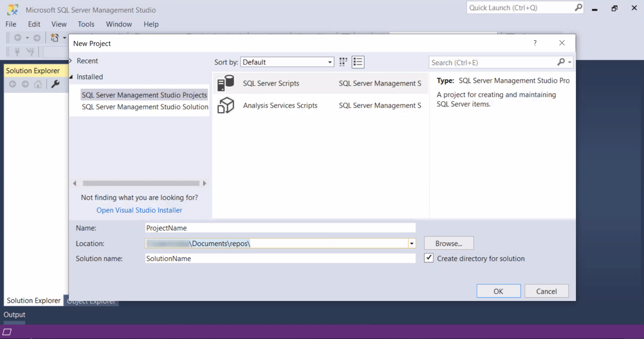644x339 pixels.
Task: Switch to the Solution Explorer bottom tab
Action: (x=34, y=300)
